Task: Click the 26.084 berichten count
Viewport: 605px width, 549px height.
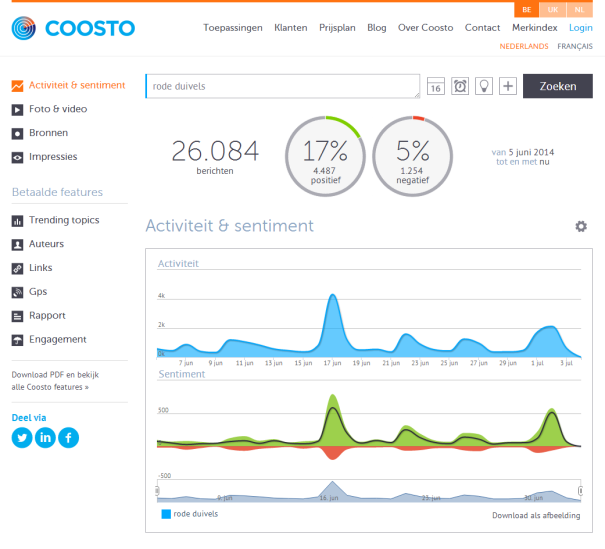Action: pos(215,156)
